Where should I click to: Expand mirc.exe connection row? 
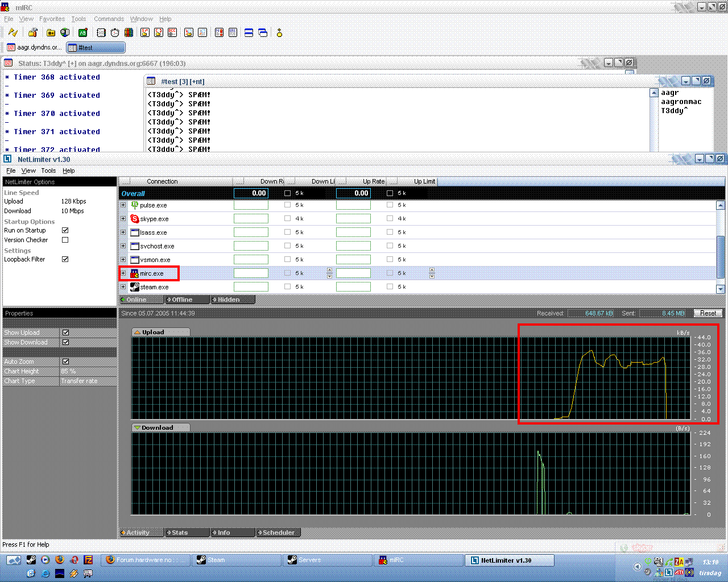123,273
